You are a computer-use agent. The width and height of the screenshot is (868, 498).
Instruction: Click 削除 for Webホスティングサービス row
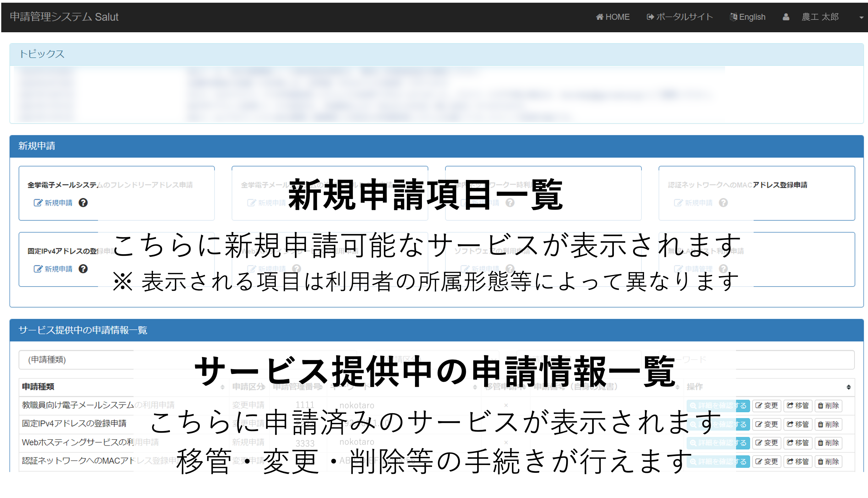pos(828,443)
